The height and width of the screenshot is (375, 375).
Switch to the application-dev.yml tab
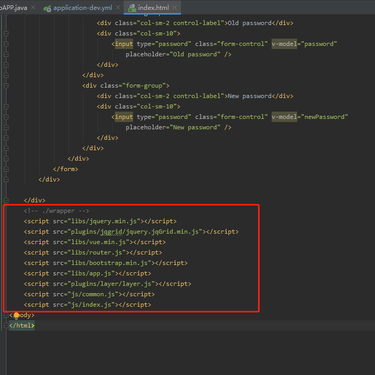click(x=82, y=8)
